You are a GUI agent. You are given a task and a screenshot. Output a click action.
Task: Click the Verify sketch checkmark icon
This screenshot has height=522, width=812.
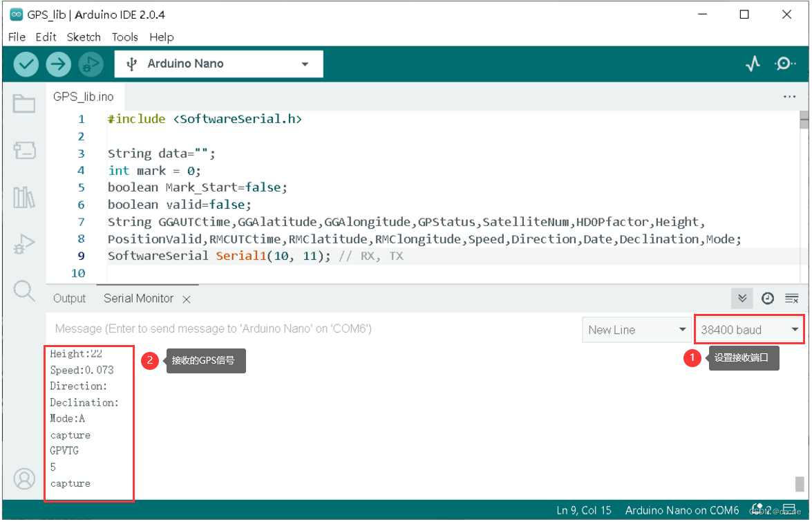click(26, 64)
